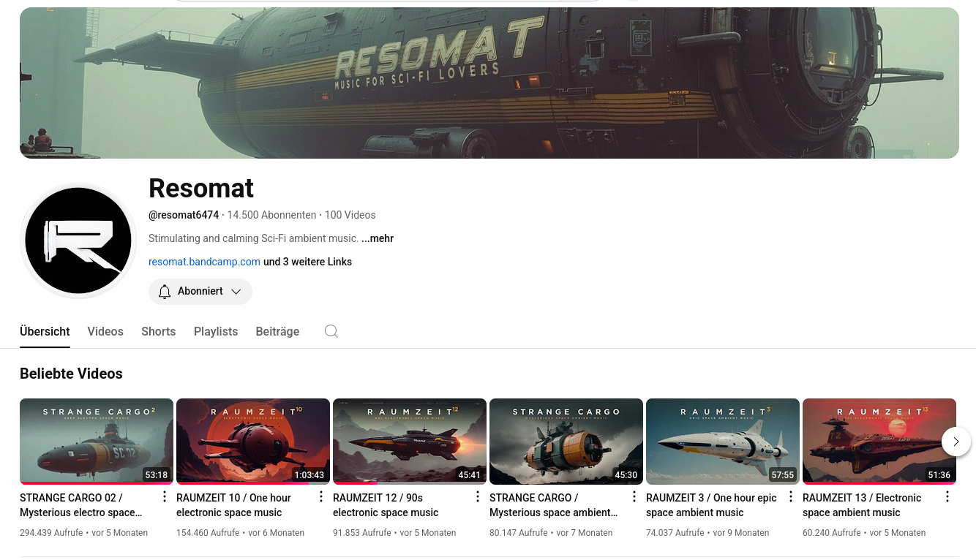Viewport: 976px width, 560px height.
Task: Open three-dot menu on RAUMZEIT 13 video
Action: coord(947,496)
